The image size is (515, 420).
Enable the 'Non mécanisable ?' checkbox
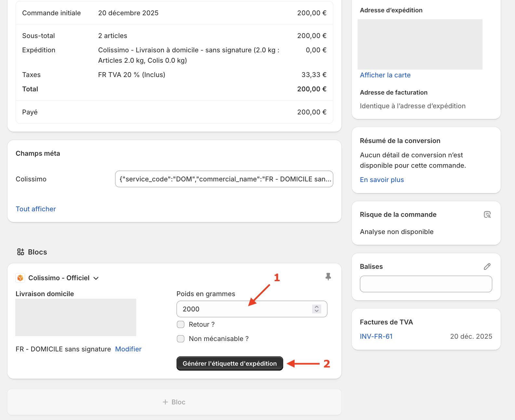click(x=180, y=339)
